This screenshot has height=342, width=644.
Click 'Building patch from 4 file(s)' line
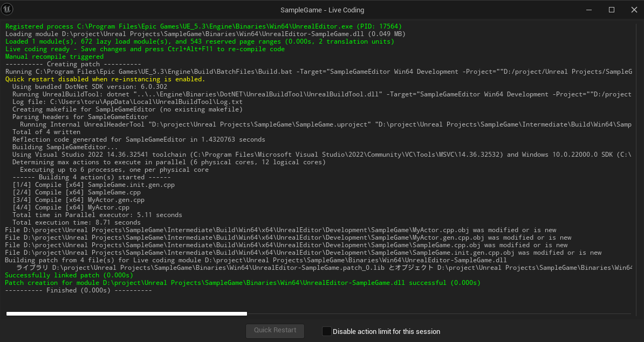pos(256,260)
